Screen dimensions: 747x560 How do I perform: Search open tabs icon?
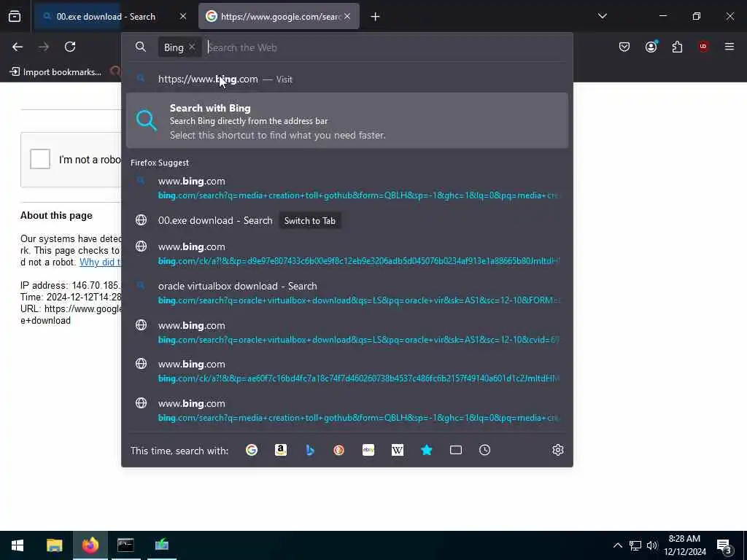click(x=456, y=450)
